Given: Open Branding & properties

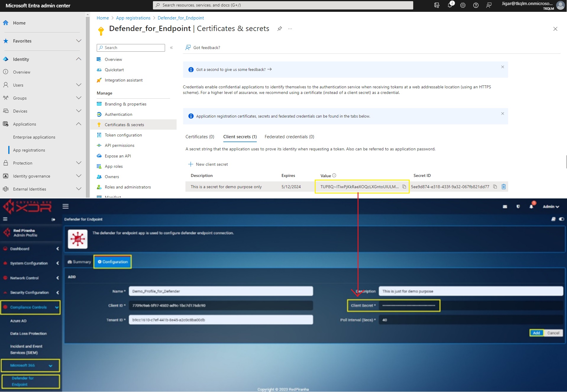Looking at the screenshot, I should pos(125,104).
